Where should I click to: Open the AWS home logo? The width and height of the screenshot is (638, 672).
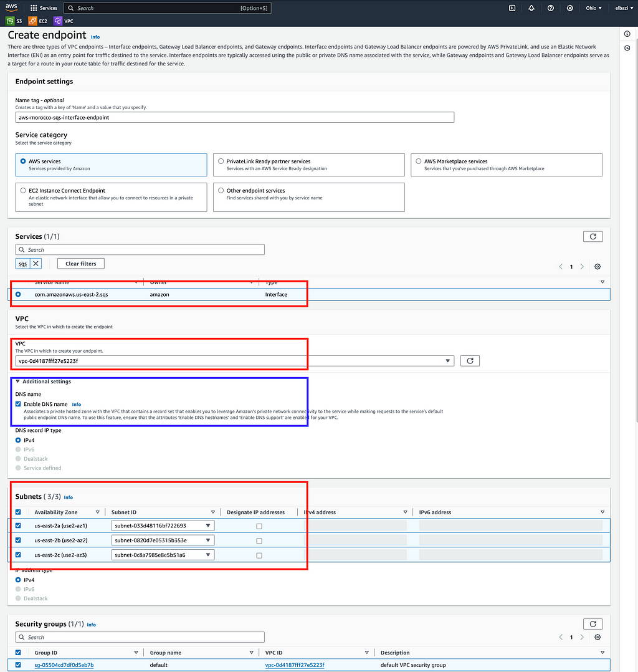pyautogui.click(x=11, y=7)
